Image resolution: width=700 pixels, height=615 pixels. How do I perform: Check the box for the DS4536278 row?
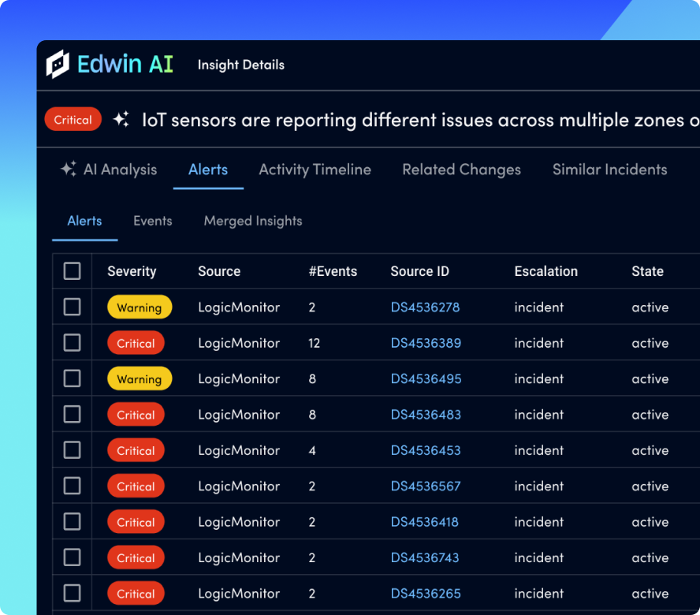click(72, 307)
